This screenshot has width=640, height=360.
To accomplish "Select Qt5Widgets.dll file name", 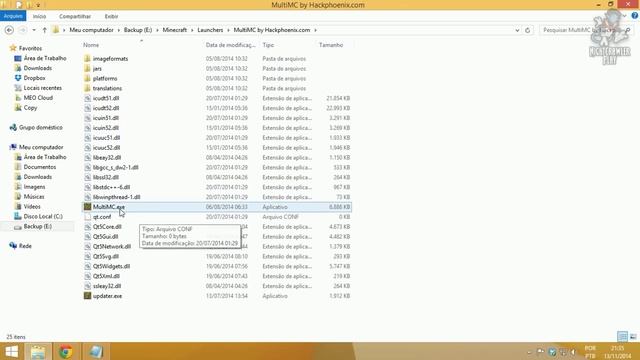I will (x=111, y=266).
